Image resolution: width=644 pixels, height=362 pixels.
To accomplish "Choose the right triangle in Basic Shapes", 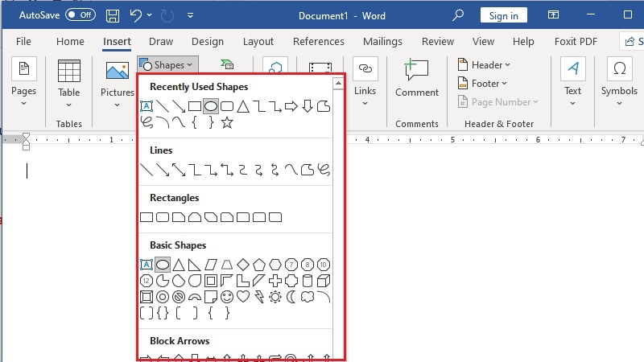I will tap(195, 265).
